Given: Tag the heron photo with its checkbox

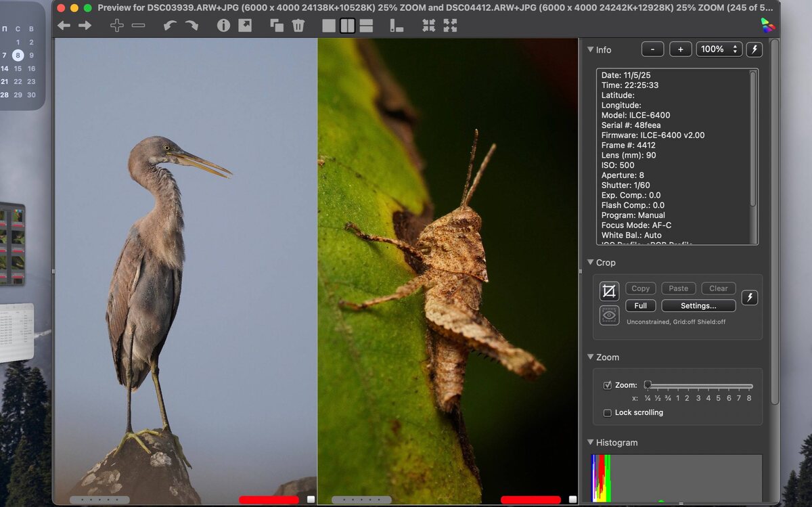Looking at the screenshot, I should click(x=311, y=500).
